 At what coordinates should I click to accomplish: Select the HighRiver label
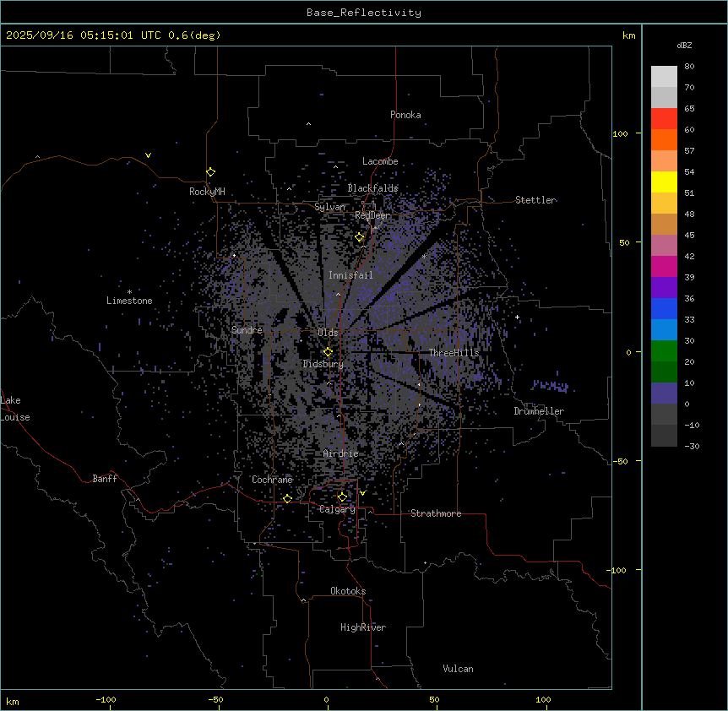click(x=363, y=627)
